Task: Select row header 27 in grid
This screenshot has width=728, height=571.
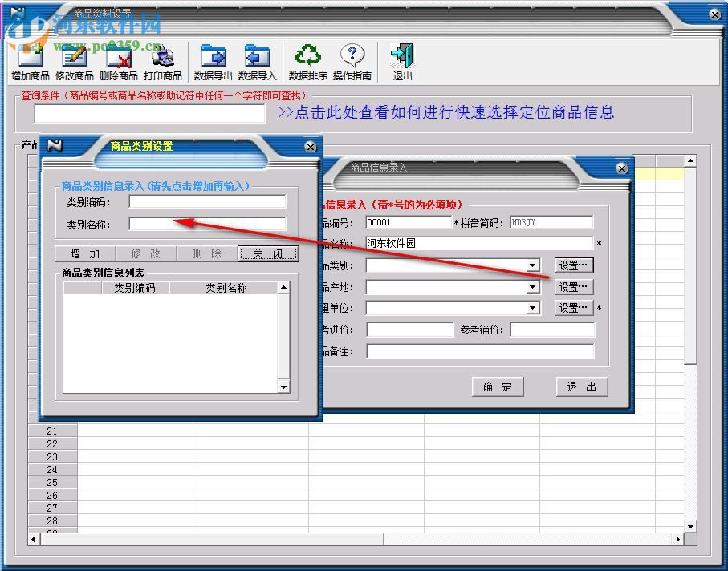Action: [52, 508]
